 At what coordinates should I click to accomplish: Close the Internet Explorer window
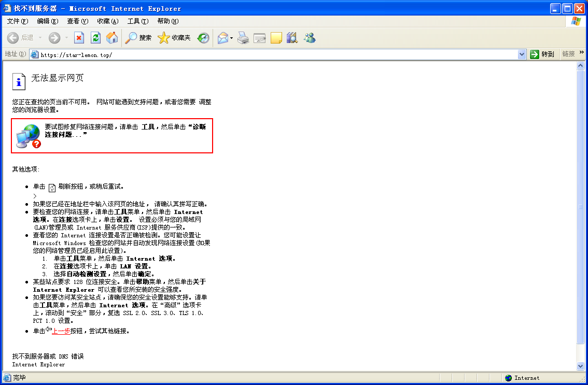tap(579, 9)
